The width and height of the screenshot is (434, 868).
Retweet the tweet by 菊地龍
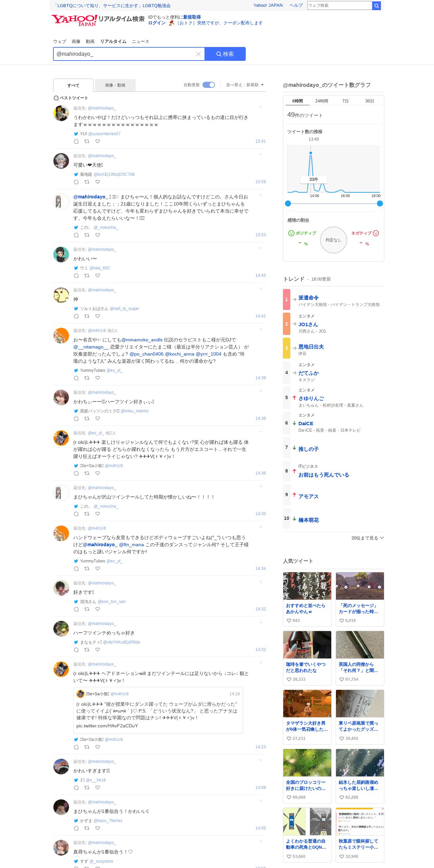pos(87,182)
